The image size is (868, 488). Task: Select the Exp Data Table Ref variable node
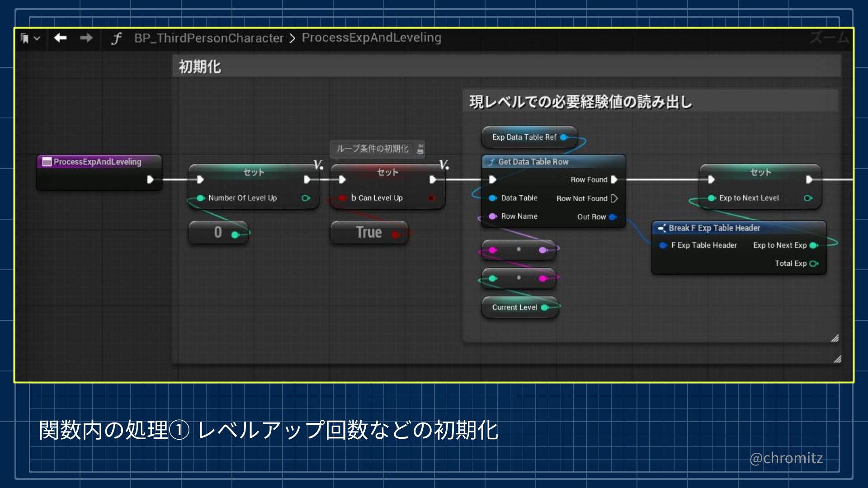click(529, 137)
